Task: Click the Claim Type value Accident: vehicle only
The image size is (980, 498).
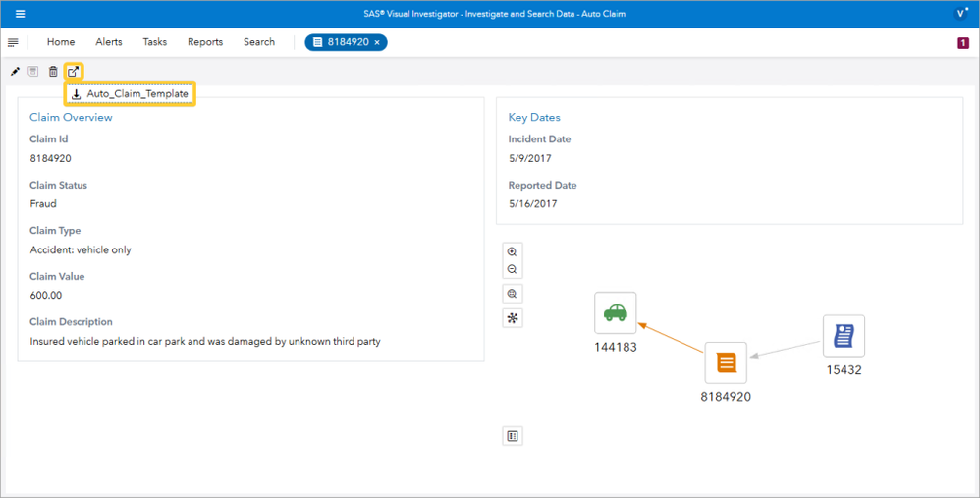Action: click(x=81, y=249)
